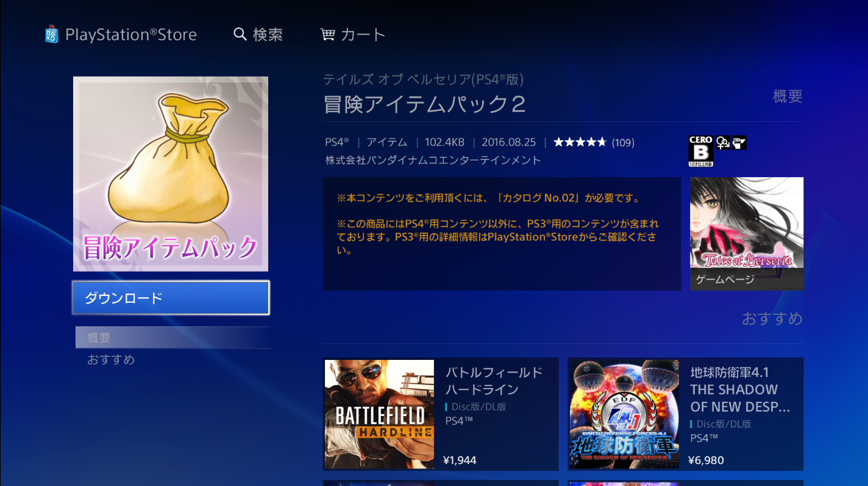The image size is (868, 486).
Task: Click the search magnifying glass icon
Action: tap(240, 34)
